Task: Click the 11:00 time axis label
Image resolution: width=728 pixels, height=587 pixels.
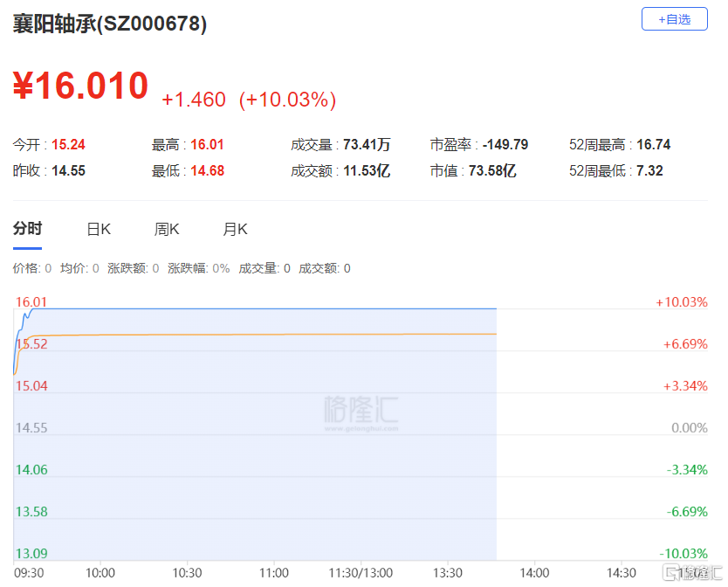Action: pyautogui.click(x=274, y=573)
